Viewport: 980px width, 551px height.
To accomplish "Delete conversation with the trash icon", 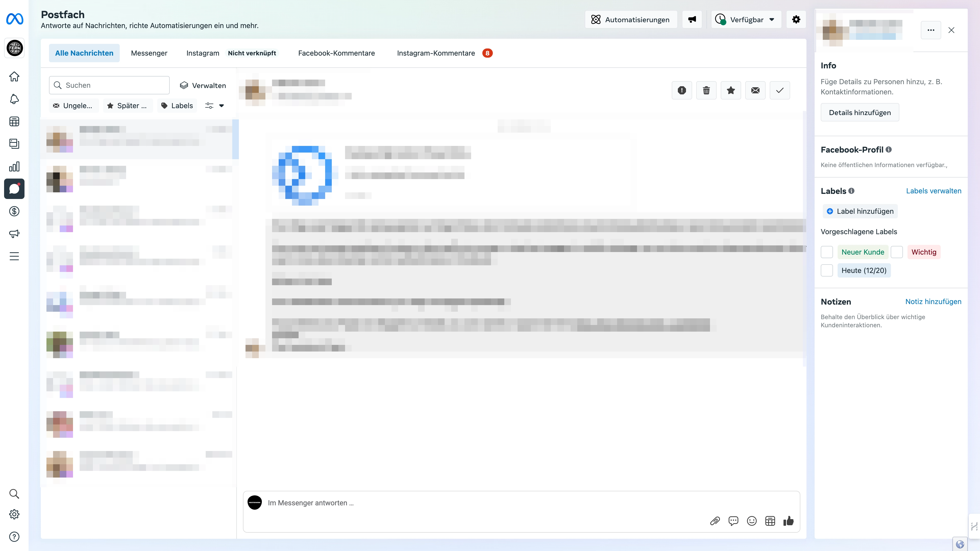I will 706,90.
